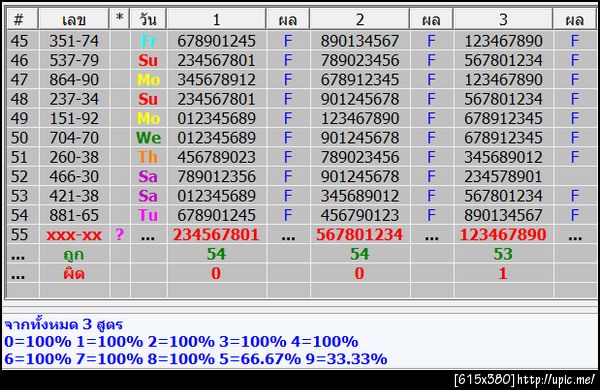Click result number 237-34
600x390 pixels.
point(74,99)
